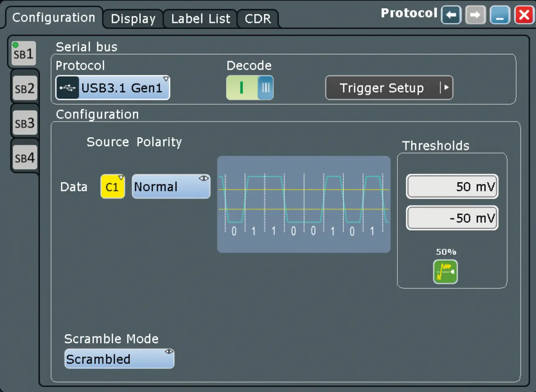Minimize the Protocol dialog
Image resolution: width=536 pixels, height=392 pixels.
[x=500, y=16]
